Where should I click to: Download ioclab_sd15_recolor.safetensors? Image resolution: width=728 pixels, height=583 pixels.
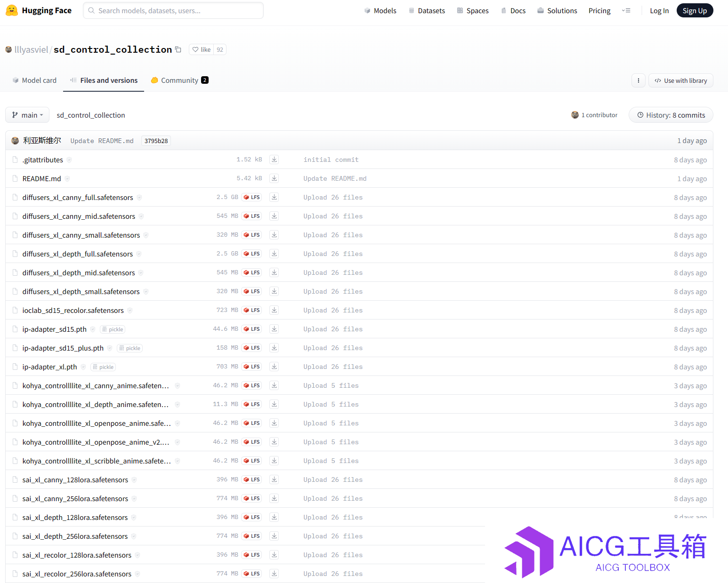click(x=274, y=310)
